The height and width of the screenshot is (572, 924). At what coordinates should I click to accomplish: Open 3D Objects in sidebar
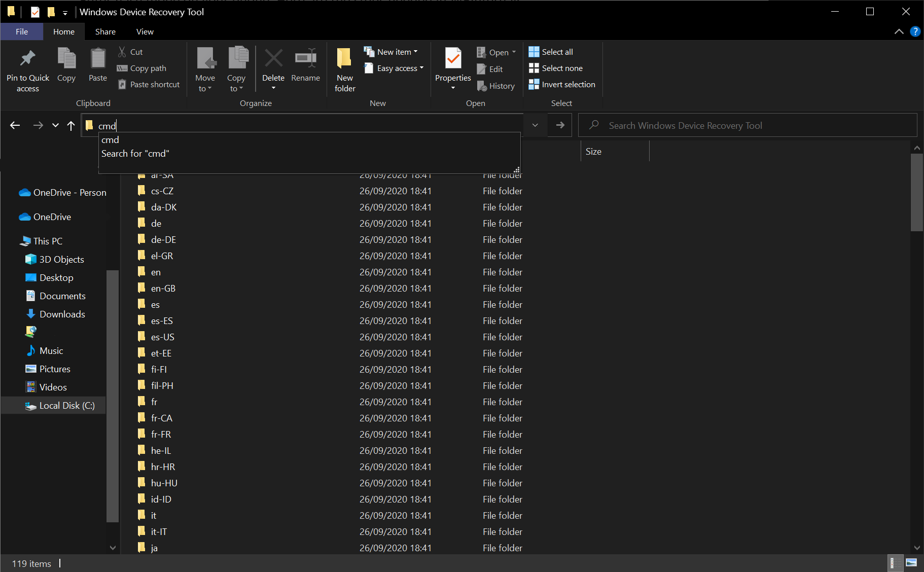pos(55,260)
